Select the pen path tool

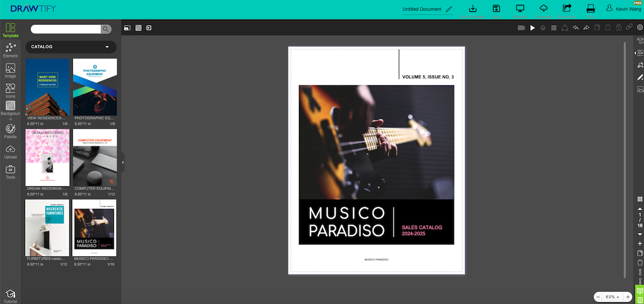(x=640, y=65)
